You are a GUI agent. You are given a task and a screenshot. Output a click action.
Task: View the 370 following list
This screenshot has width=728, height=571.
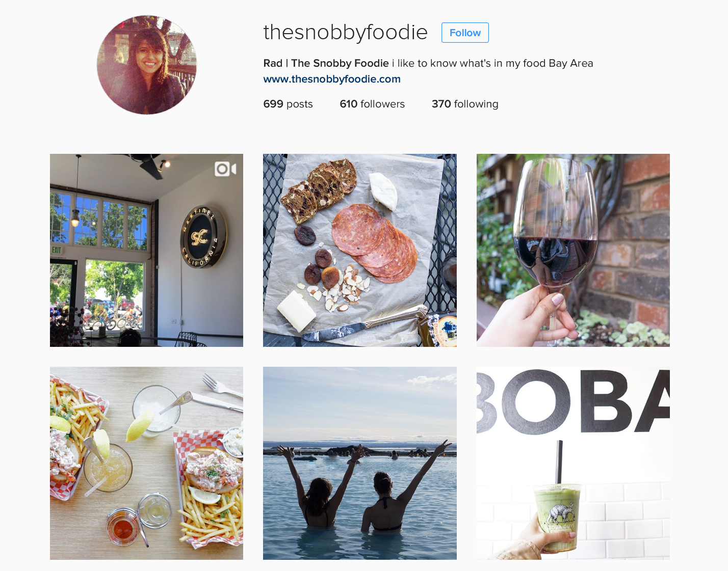pos(465,104)
